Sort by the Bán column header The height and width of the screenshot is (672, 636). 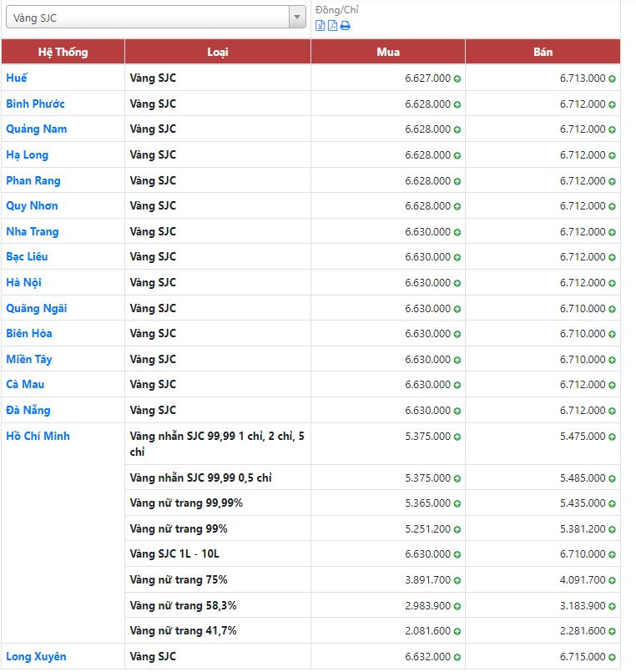pyautogui.click(x=543, y=52)
